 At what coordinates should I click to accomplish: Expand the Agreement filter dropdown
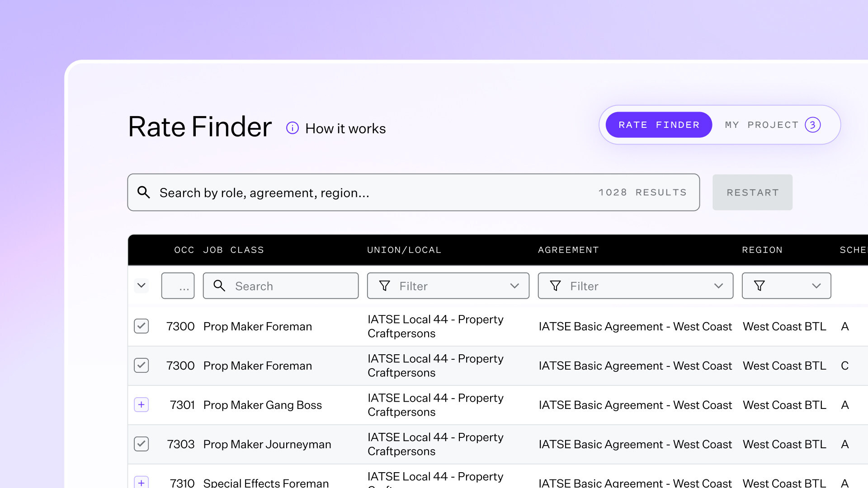coord(718,286)
